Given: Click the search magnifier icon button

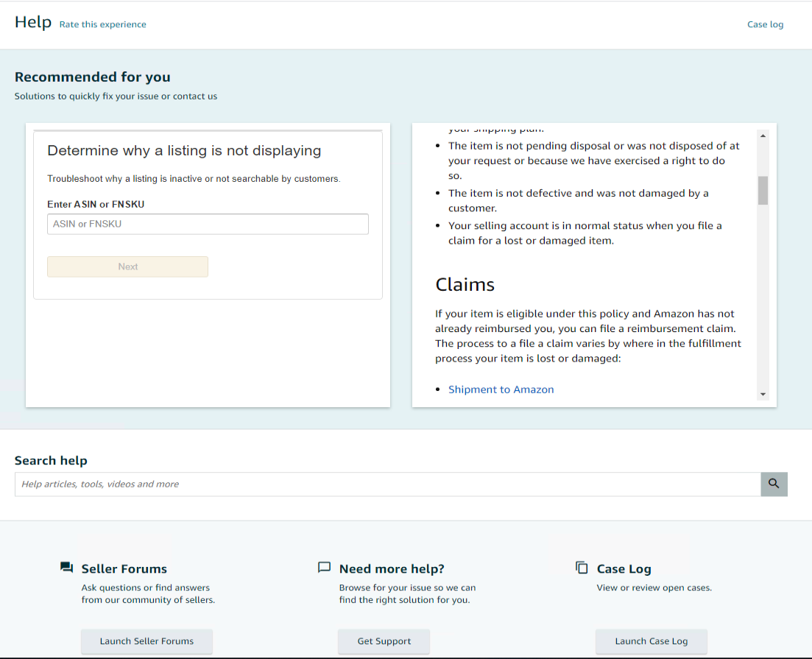Looking at the screenshot, I should 774,484.
